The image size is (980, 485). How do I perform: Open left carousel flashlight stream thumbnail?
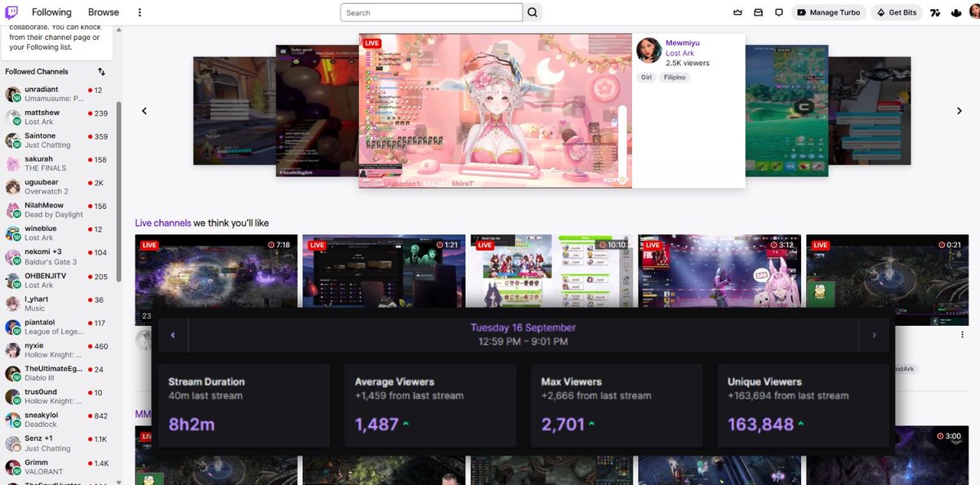pyautogui.click(x=317, y=111)
